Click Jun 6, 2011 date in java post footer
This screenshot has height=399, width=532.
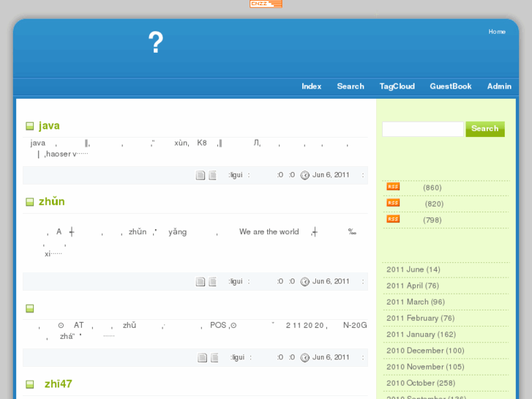[x=331, y=175]
